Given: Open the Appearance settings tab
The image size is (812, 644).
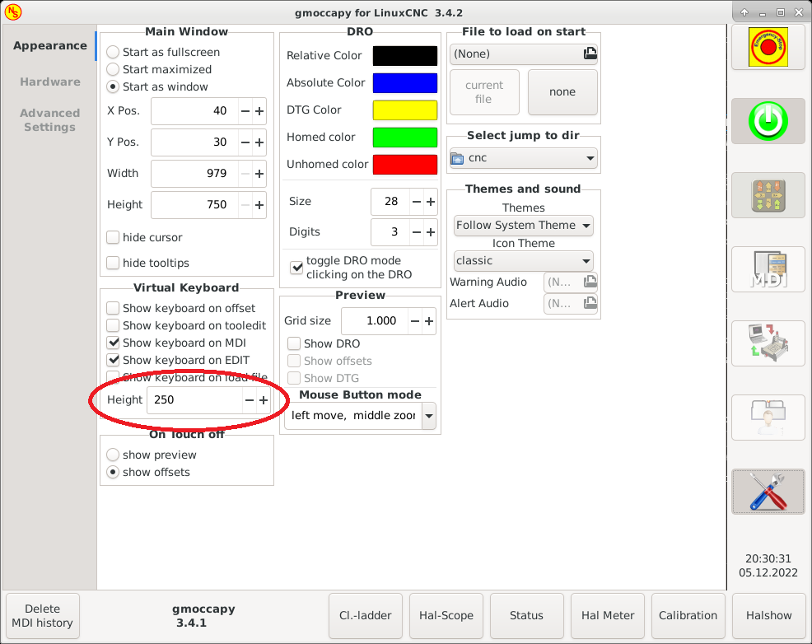Looking at the screenshot, I should pyautogui.click(x=49, y=45).
